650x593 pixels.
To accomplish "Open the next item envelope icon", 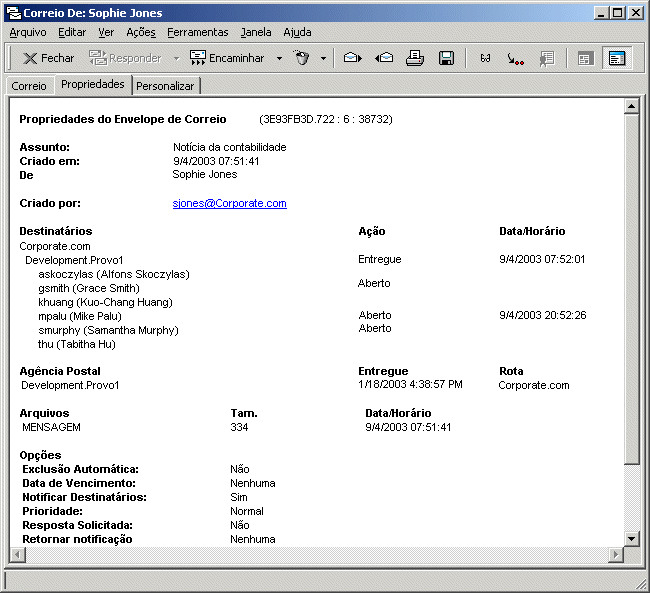I will [352, 58].
